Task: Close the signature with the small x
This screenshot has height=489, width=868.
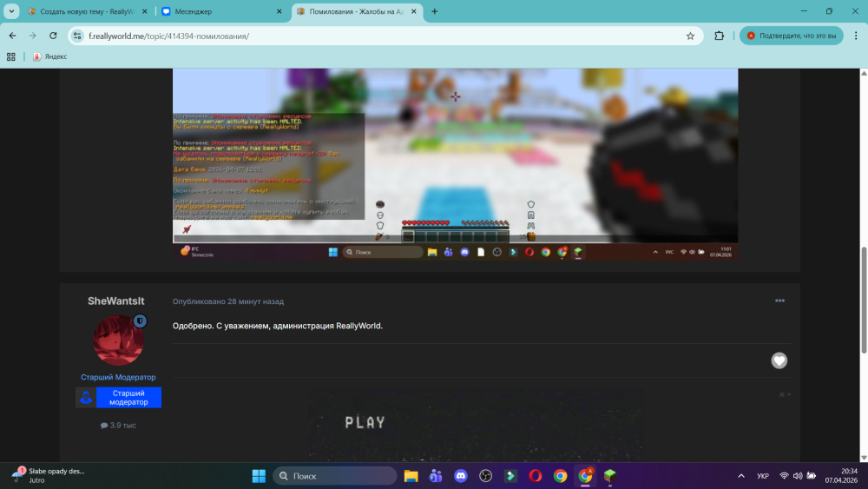Action: tap(782, 395)
